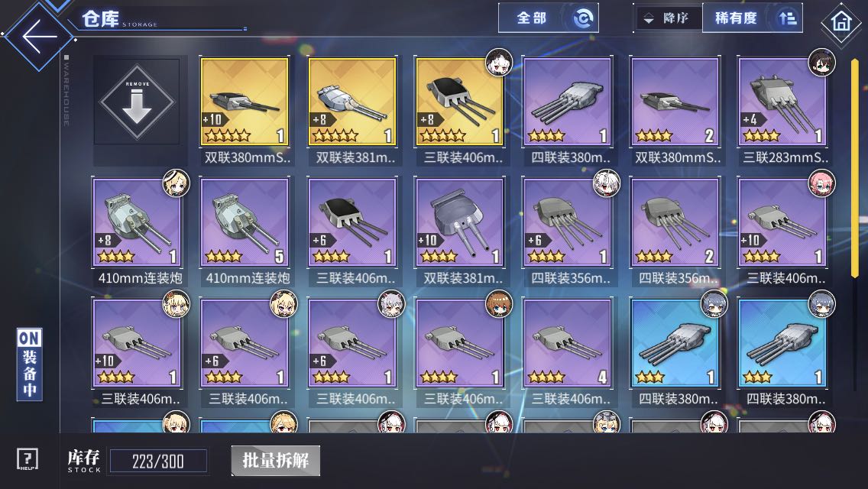Click the REMOVE equipment down-arrow tile
This screenshot has height=489, width=868.
pyautogui.click(x=137, y=102)
